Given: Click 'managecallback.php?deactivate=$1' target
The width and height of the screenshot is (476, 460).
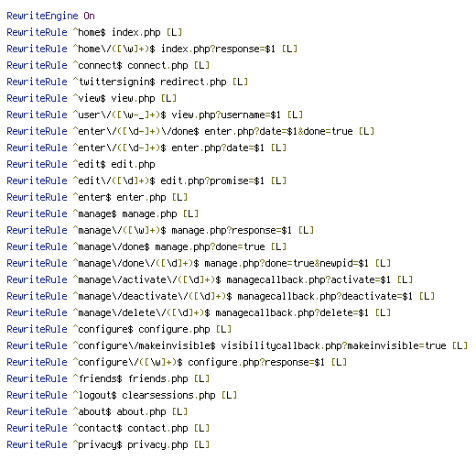Looking at the screenshot, I should point(325,296).
